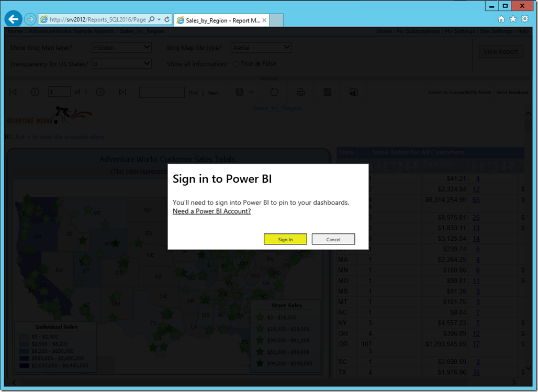Go to last report page icon

click(x=122, y=92)
